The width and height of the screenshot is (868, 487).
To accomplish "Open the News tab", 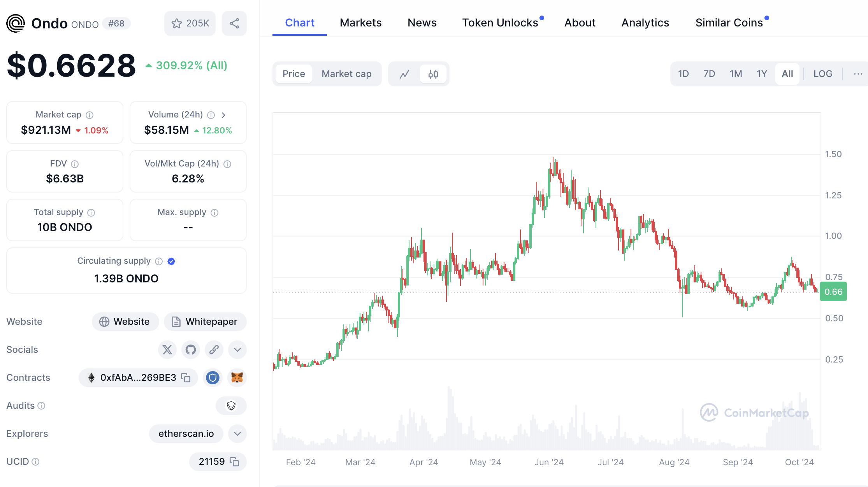I will (422, 23).
